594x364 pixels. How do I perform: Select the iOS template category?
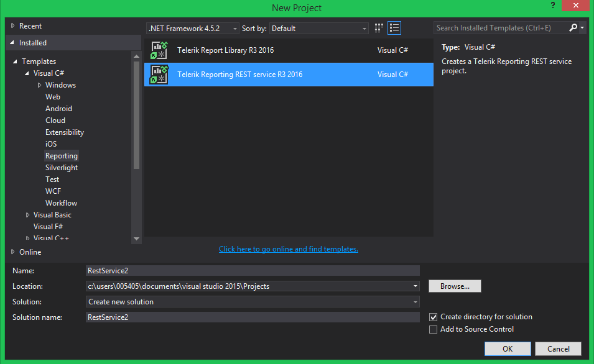click(x=51, y=143)
